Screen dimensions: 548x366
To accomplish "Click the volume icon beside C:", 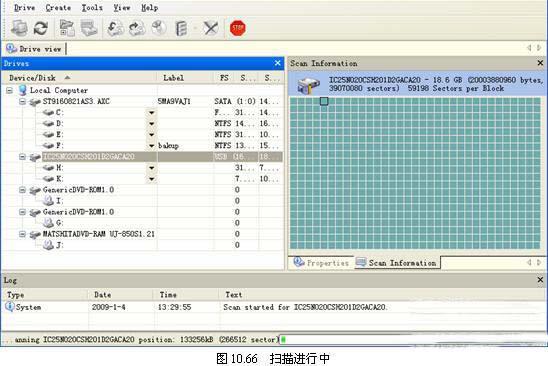I will 48,113.
